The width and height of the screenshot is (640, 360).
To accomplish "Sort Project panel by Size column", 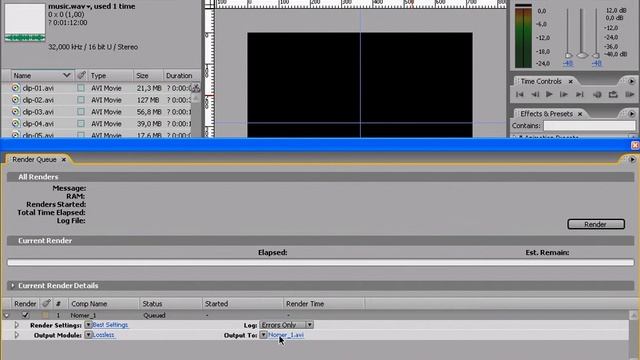I will pyautogui.click(x=148, y=76).
